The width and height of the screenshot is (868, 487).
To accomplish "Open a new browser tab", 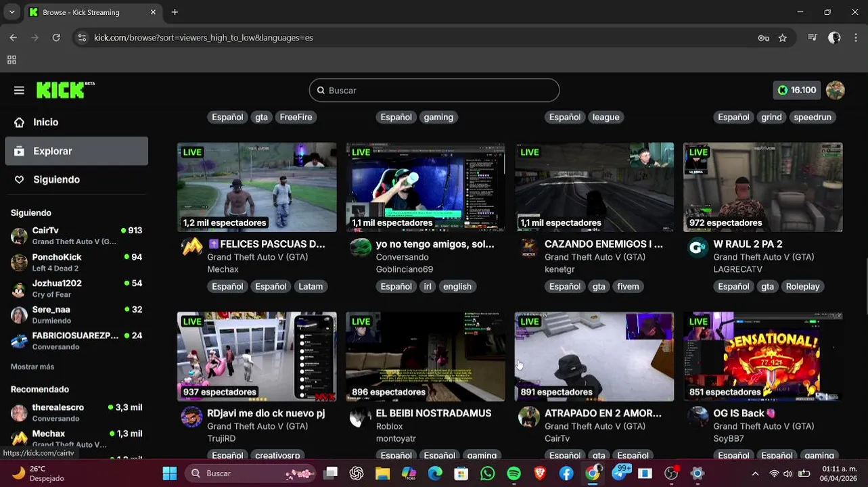I will [x=175, y=12].
